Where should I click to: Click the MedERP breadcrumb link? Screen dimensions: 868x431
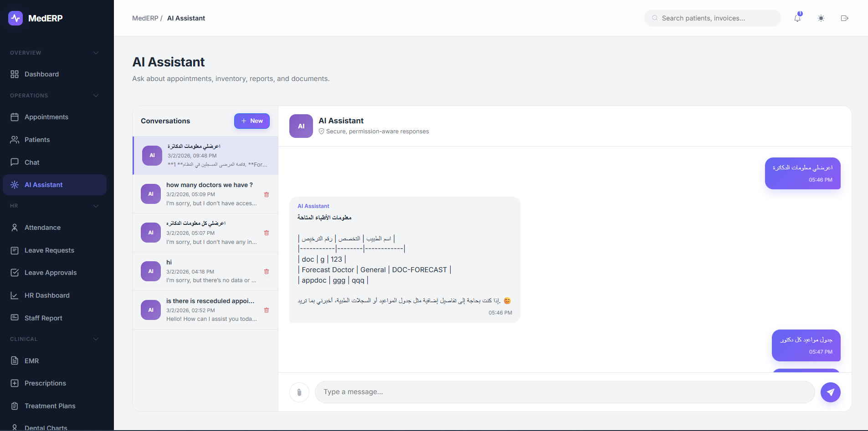tap(145, 18)
